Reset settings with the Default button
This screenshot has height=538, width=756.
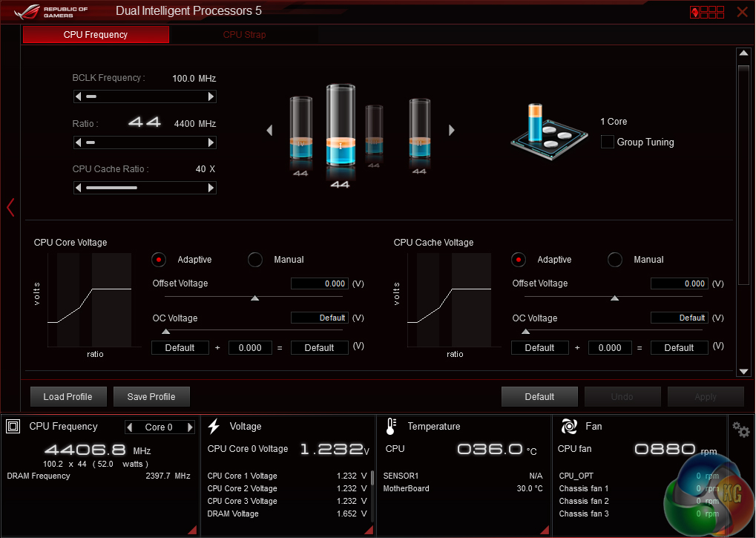coord(539,397)
